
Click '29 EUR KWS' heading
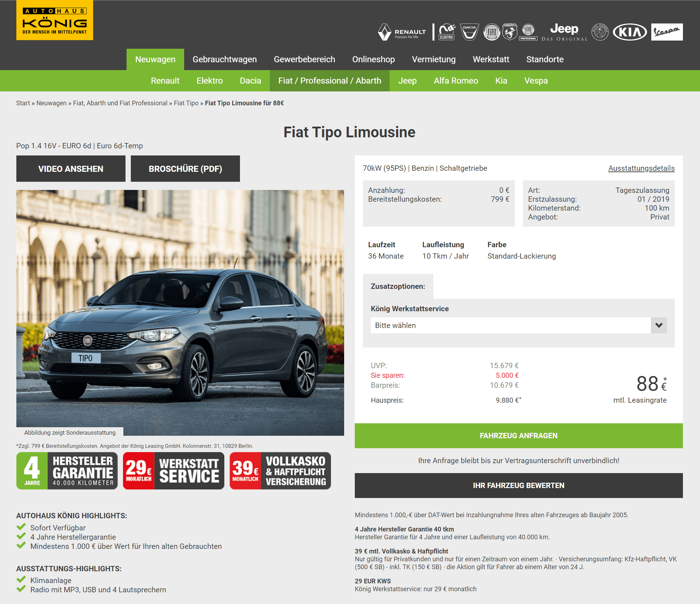(x=373, y=581)
